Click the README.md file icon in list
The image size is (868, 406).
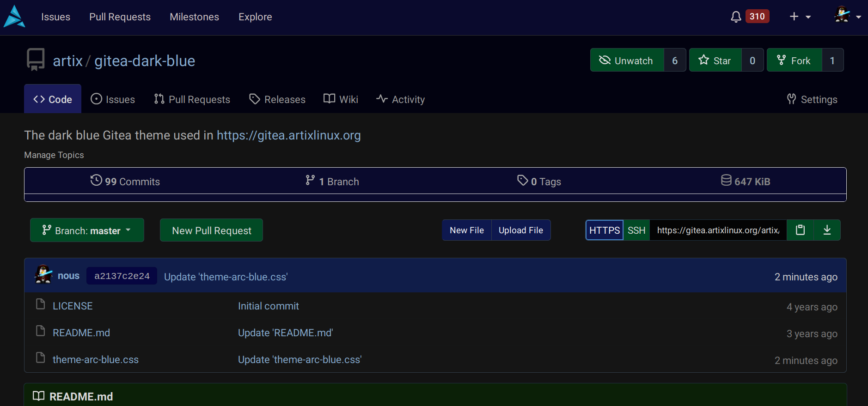(x=41, y=331)
